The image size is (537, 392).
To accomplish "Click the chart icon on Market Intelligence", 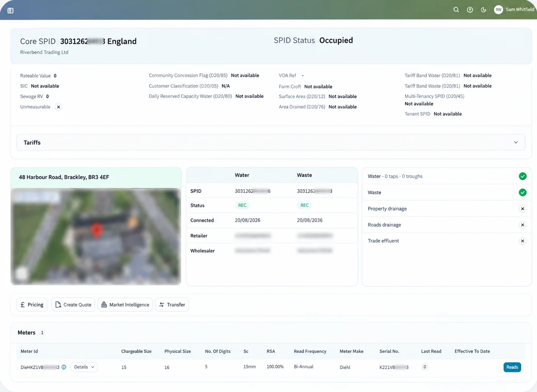I will (x=104, y=305).
